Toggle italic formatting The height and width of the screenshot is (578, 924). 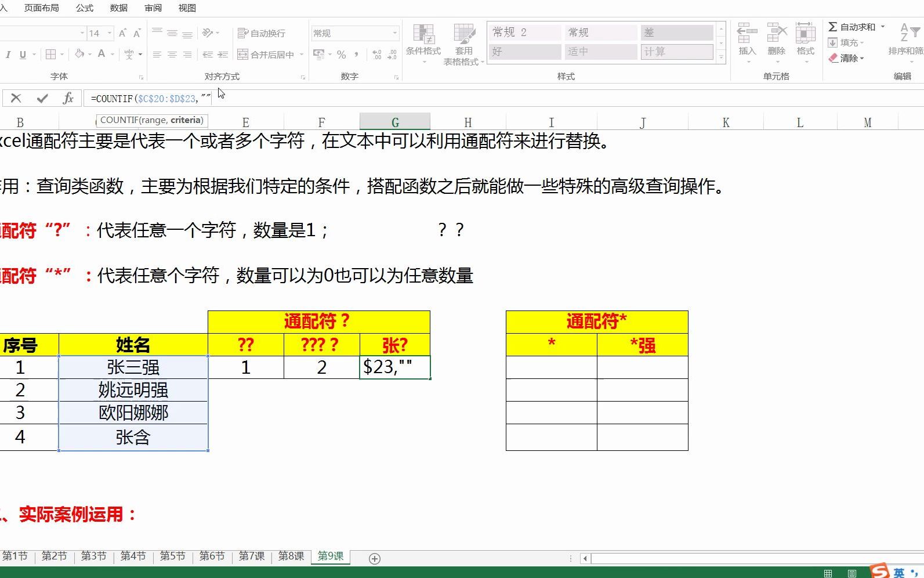click(x=8, y=55)
